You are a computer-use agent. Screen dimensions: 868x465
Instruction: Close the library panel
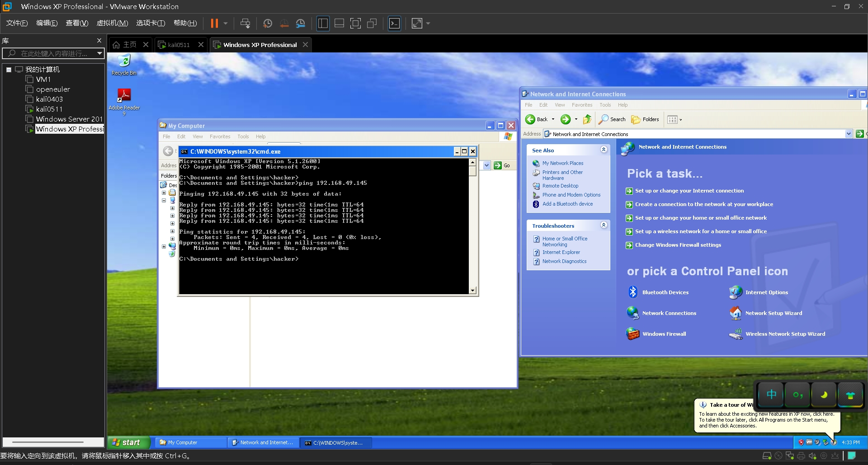pos(99,40)
